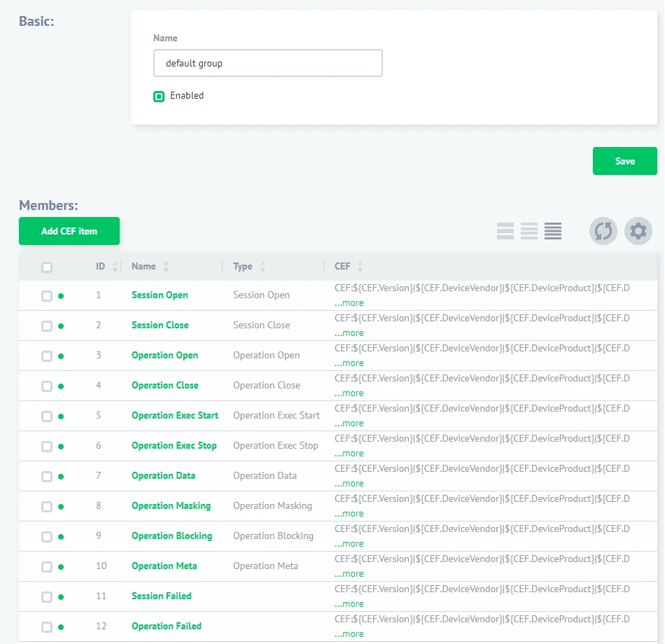Click the Name input field

[x=267, y=63]
